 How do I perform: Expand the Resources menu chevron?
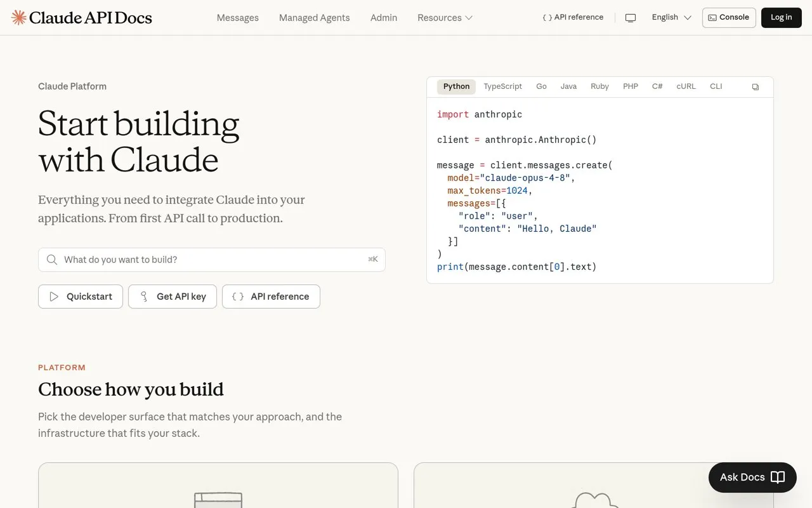coord(469,18)
